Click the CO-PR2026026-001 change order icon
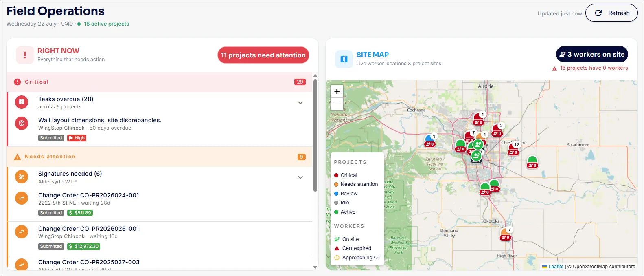The image size is (644, 276). (x=22, y=232)
